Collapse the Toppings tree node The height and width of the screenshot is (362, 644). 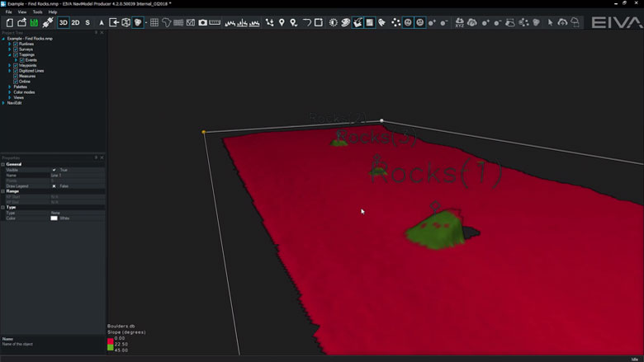10,54
